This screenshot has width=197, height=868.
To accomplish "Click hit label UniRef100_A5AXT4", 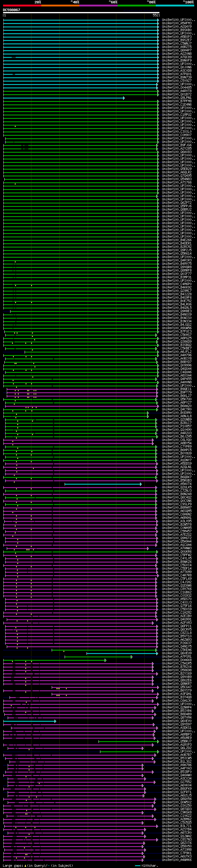I will 177,484.
